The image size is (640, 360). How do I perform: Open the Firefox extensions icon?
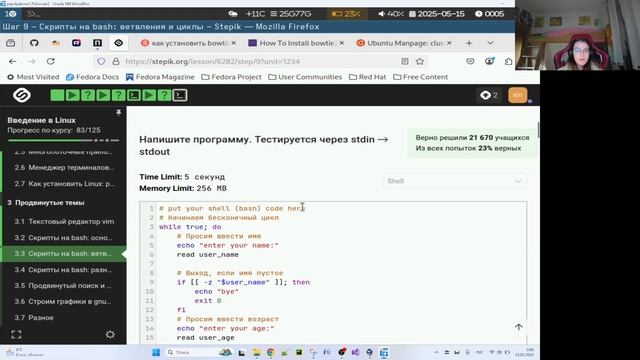pos(508,61)
